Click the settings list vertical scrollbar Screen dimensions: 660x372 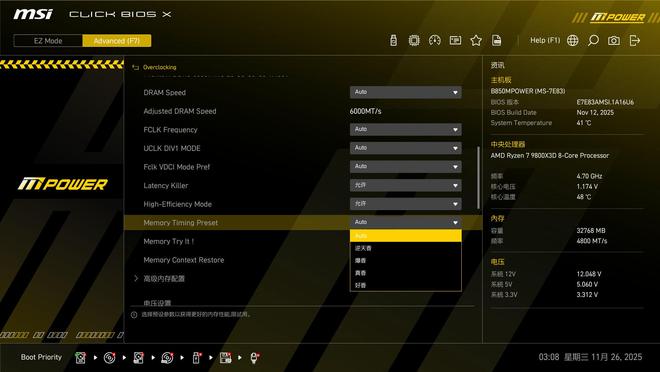click(478, 177)
